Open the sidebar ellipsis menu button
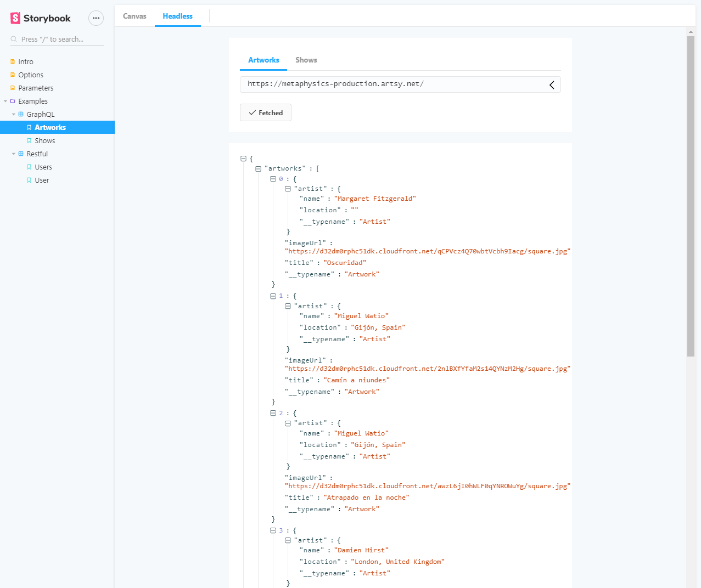This screenshot has width=701, height=588. click(x=96, y=18)
